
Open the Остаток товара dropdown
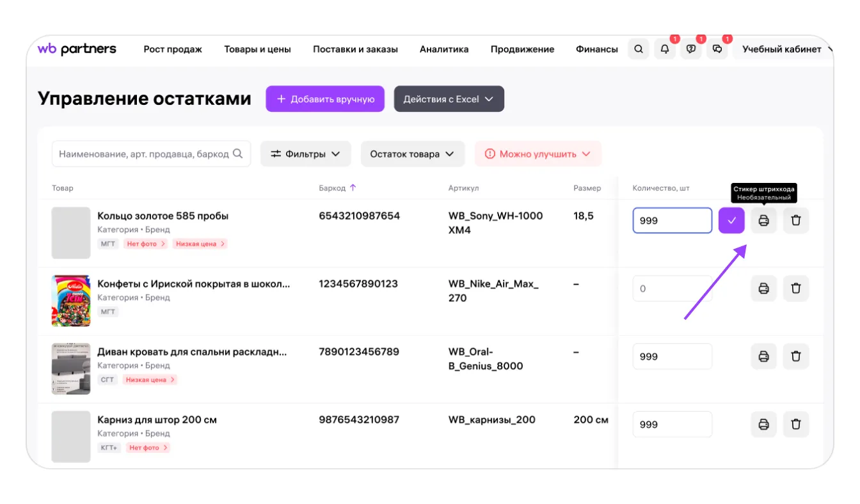coord(412,154)
